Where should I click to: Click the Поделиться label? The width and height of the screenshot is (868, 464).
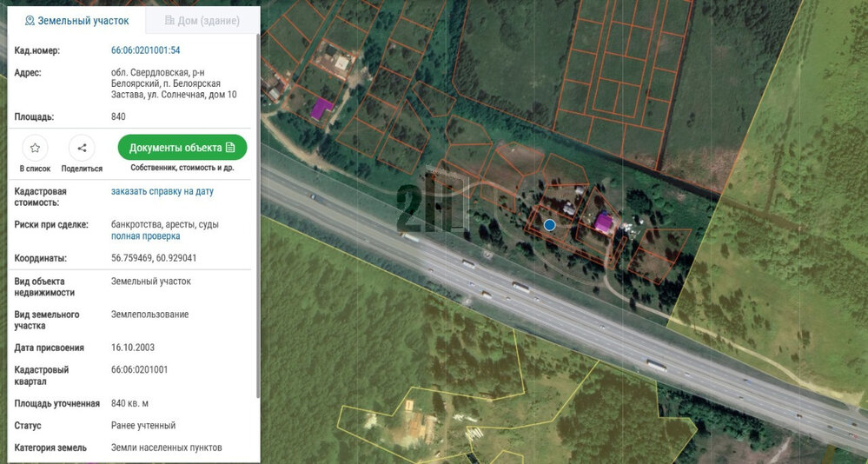tap(82, 169)
